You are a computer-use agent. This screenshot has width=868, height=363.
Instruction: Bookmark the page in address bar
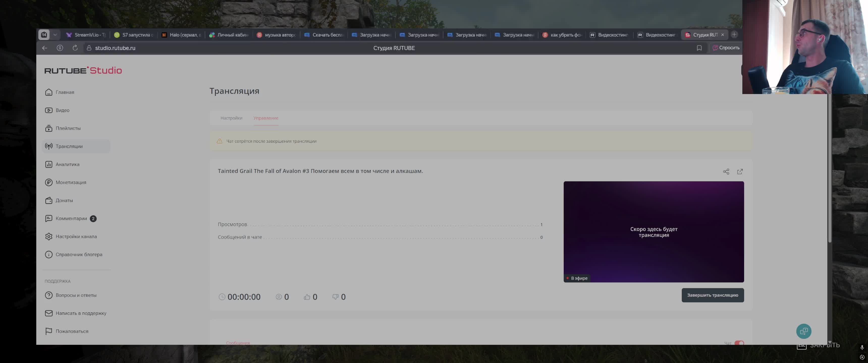point(699,48)
